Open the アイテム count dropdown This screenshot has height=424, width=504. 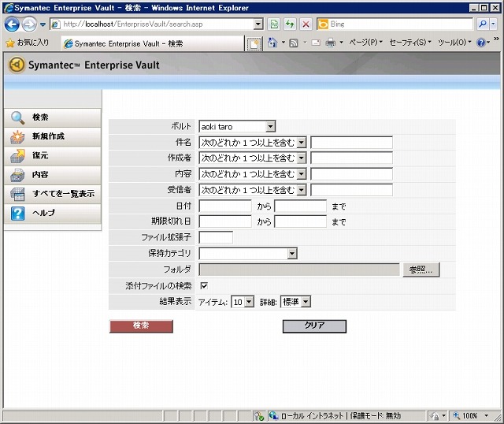243,302
